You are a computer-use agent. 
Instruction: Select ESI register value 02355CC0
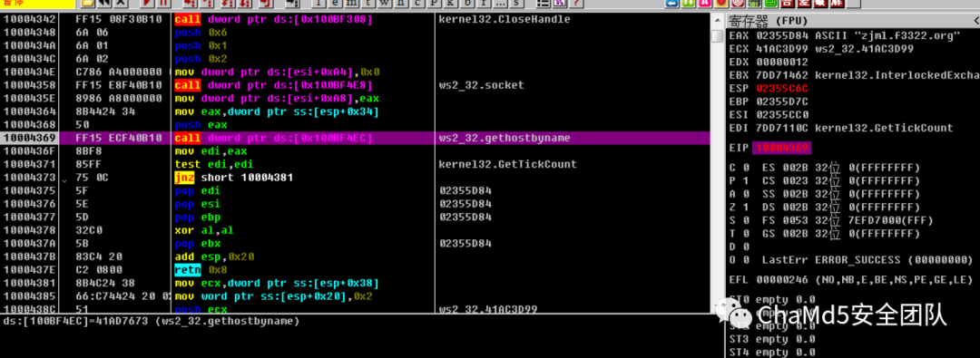pos(781,115)
